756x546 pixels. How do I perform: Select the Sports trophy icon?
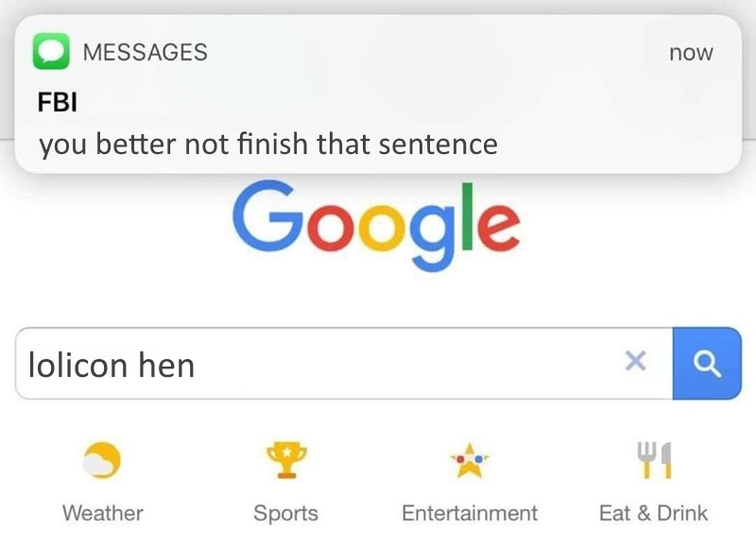(284, 460)
